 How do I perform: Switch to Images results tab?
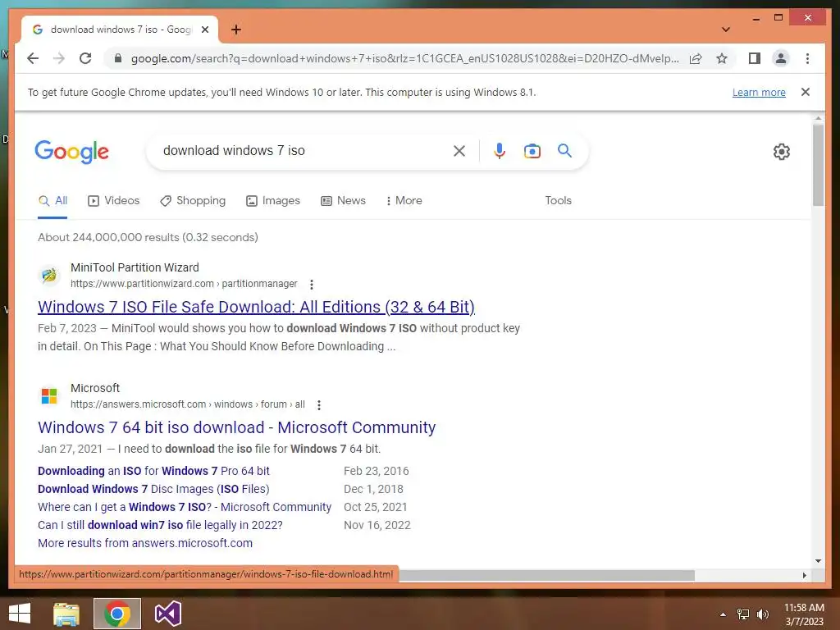(x=273, y=201)
